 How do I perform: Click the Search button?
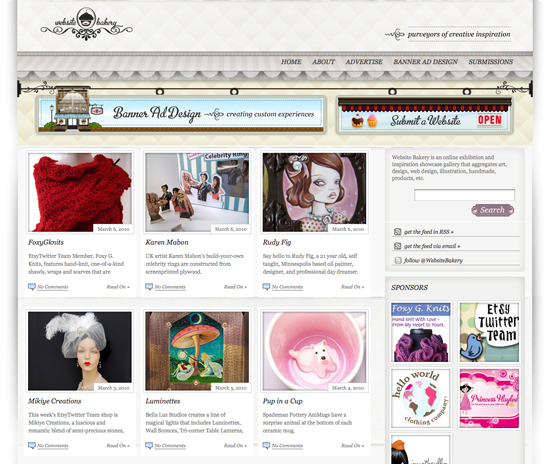coord(492,210)
